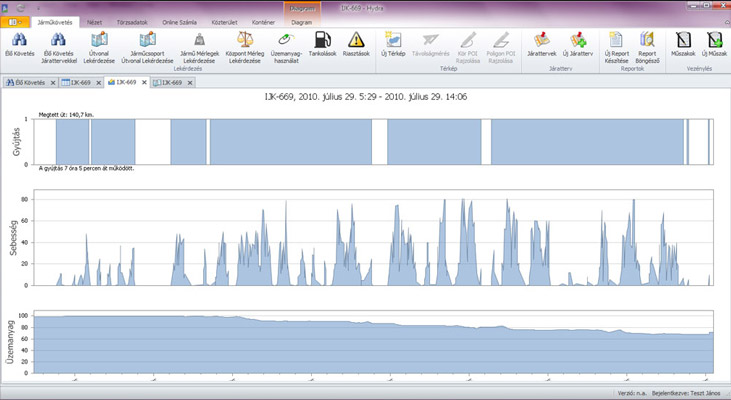Screen dimensions: 731x400
Task: Select the Élő Követés document tab
Action: (30, 83)
